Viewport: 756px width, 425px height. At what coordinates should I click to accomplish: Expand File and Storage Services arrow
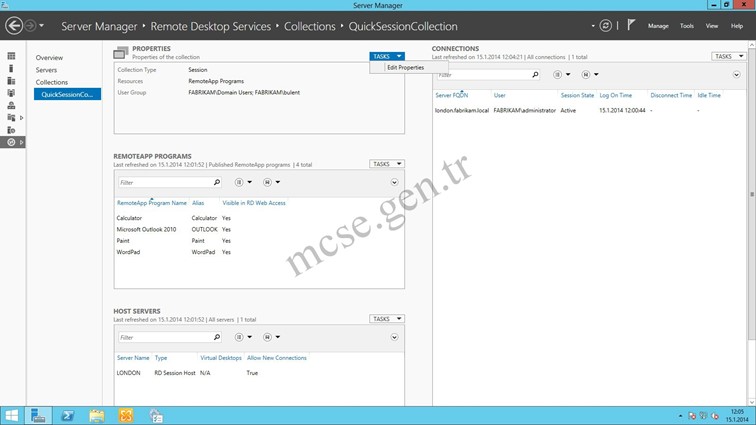point(22,118)
